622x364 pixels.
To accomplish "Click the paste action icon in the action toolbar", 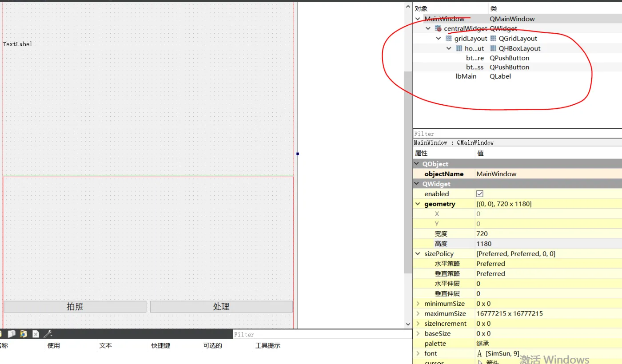I will (x=24, y=334).
